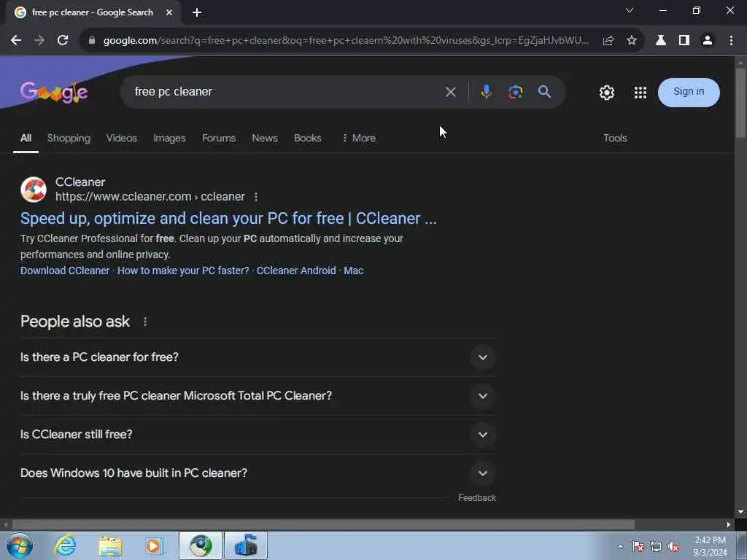Viewport: 747px width, 560px height.
Task: Expand 'Is there a truly free PC cleaner' question
Action: 258,396
